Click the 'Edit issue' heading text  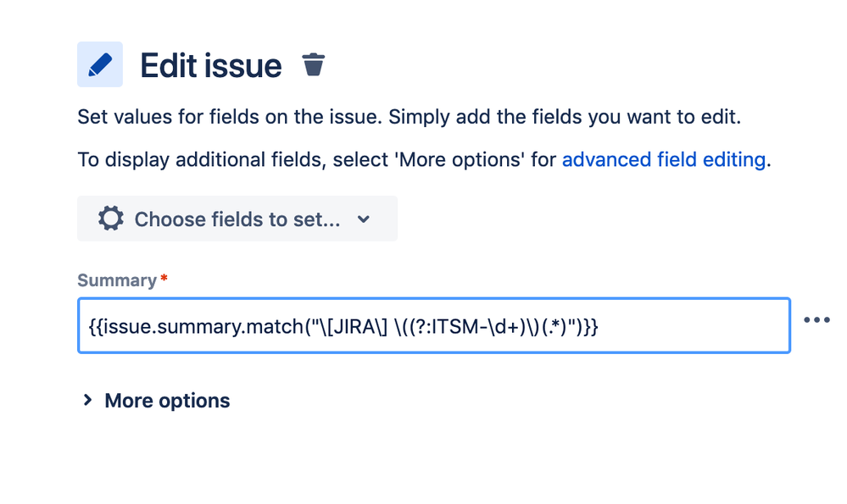pyautogui.click(x=210, y=65)
